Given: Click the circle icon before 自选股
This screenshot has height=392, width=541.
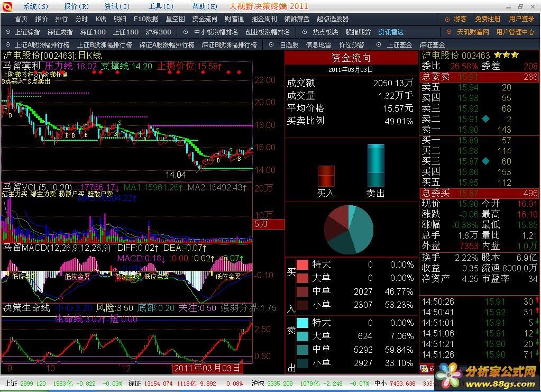Looking at the screenshot, I should [x=271, y=45].
